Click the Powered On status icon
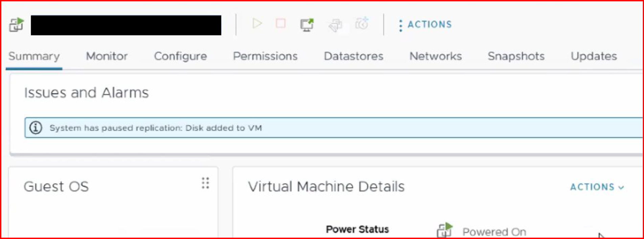Screen dimensions: 644x239 point(444,230)
